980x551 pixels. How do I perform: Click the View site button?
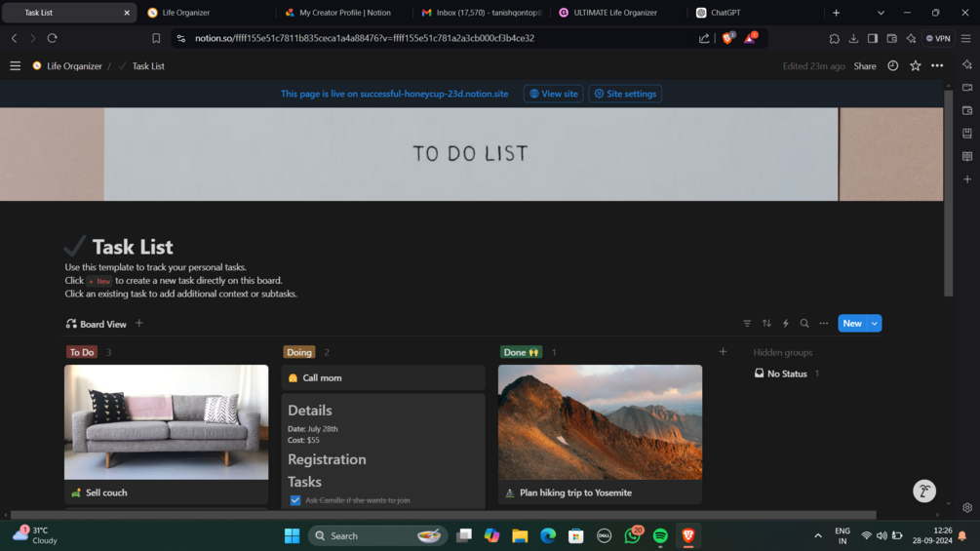point(553,94)
